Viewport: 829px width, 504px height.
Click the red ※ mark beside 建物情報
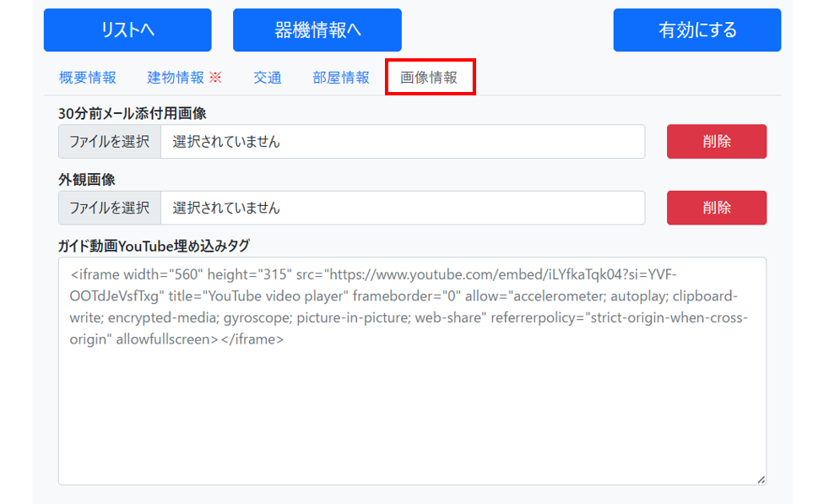pos(215,78)
